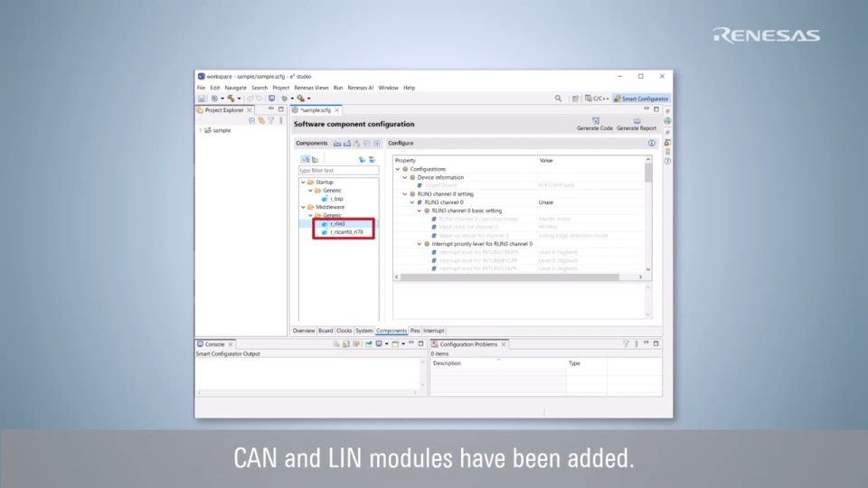Click the Save icon in the main toolbar

(202, 99)
